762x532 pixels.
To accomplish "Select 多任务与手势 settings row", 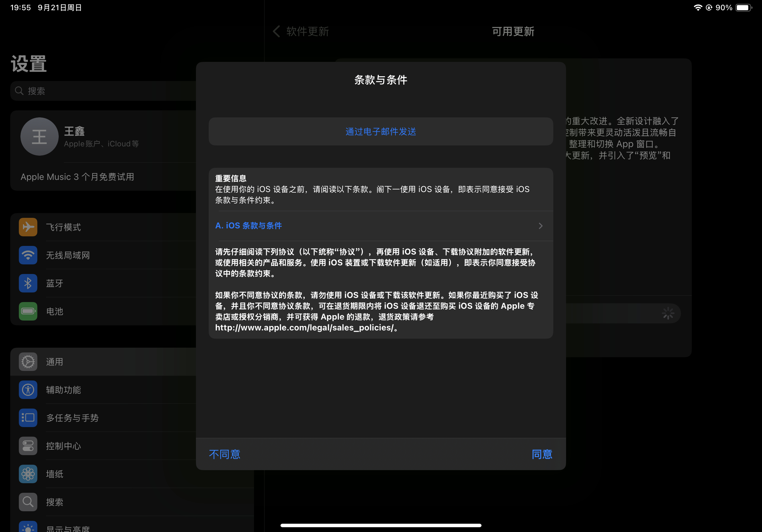I will coord(103,417).
